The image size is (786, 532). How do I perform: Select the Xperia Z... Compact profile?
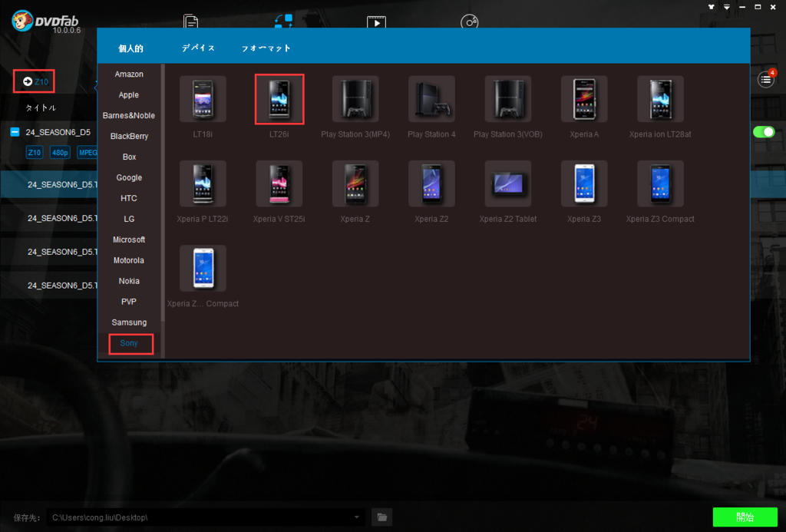tap(203, 269)
